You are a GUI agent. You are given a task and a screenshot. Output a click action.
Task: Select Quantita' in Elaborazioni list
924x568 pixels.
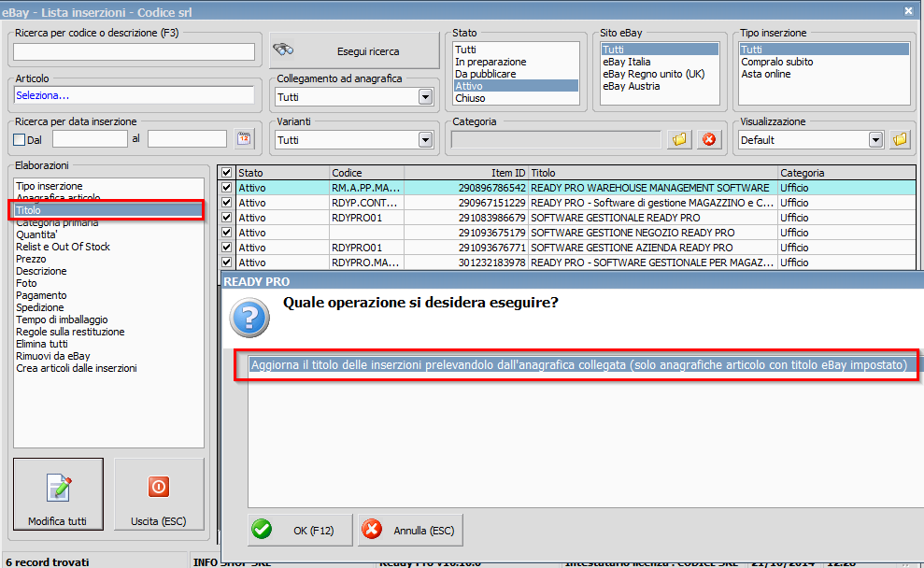(108, 234)
